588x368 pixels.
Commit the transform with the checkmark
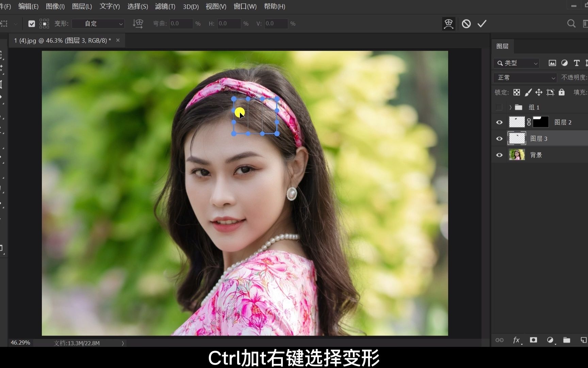(482, 24)
